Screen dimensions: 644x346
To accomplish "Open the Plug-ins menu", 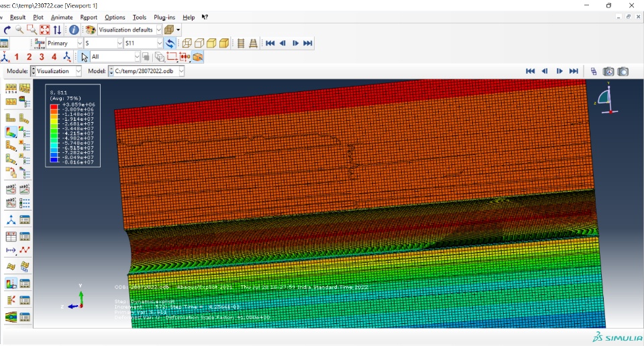I will click(164, 17).
